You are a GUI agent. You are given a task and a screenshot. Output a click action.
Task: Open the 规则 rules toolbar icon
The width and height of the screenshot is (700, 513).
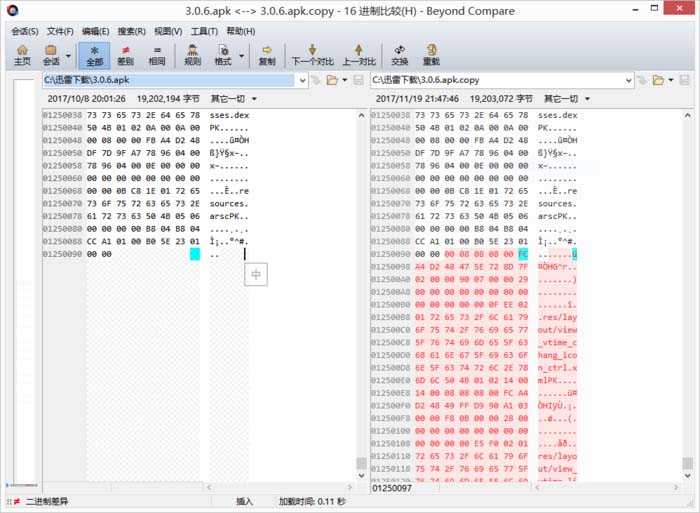192,55
